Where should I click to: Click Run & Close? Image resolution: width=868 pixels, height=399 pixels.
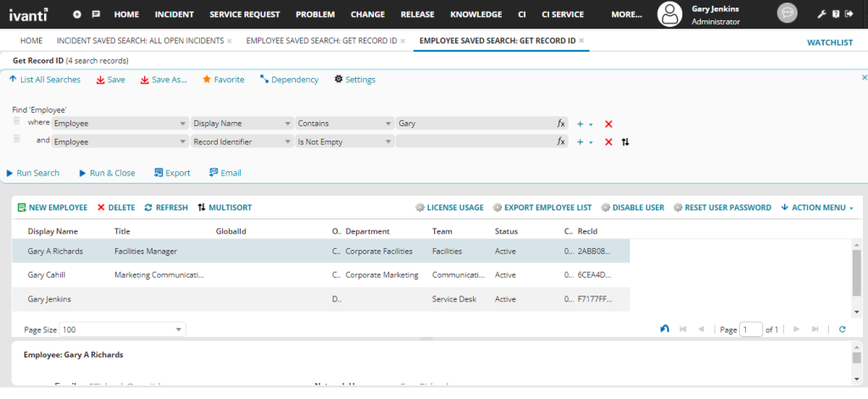(108, 173)
